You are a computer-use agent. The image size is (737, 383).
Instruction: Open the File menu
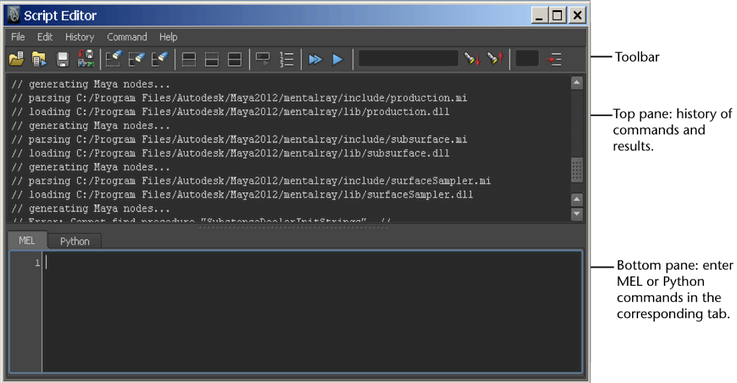click(18, 37)
